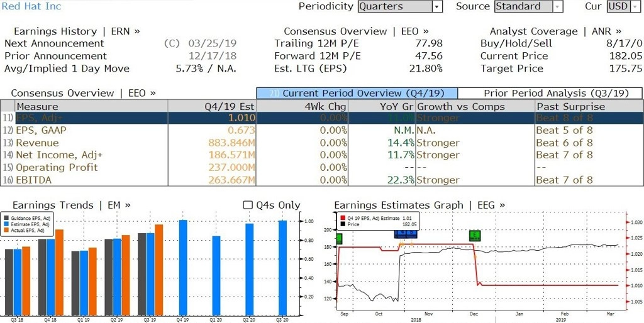Image resolution: width=644 pixels, height=323 pixels.
Task: Click the Q3'19 orange actual EPS bar
Action: 159,270
